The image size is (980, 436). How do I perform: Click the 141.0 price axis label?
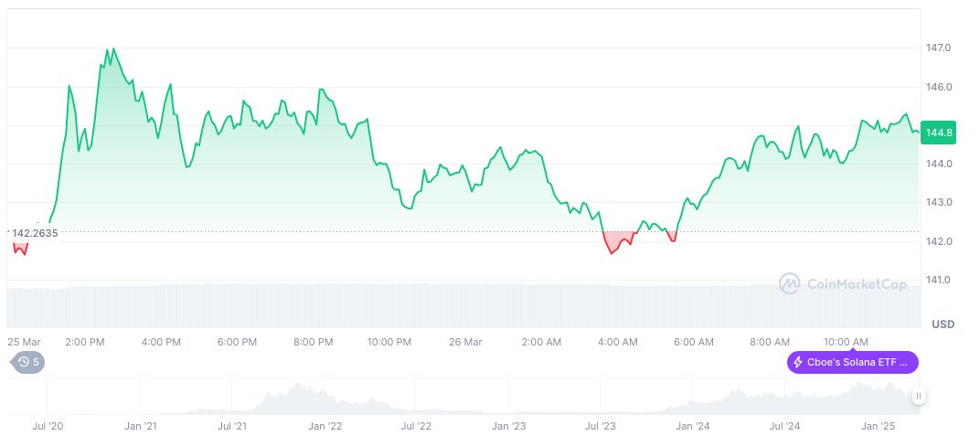[939, 280]
